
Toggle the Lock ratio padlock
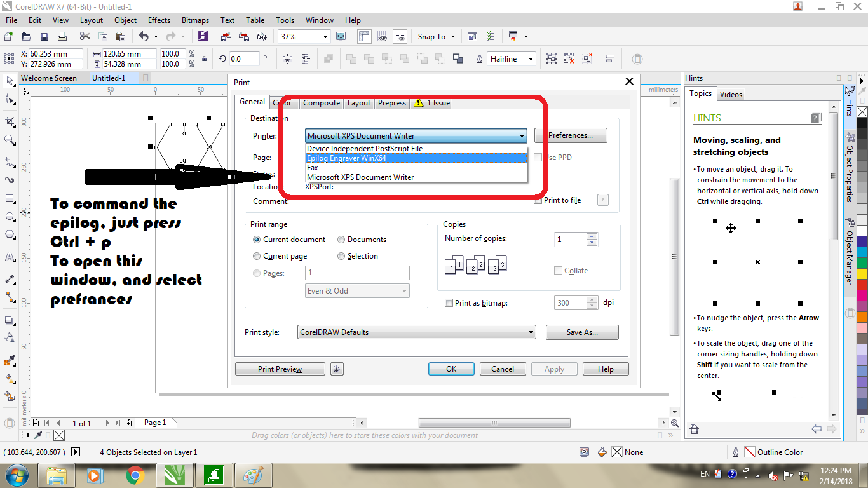(204, 59)
